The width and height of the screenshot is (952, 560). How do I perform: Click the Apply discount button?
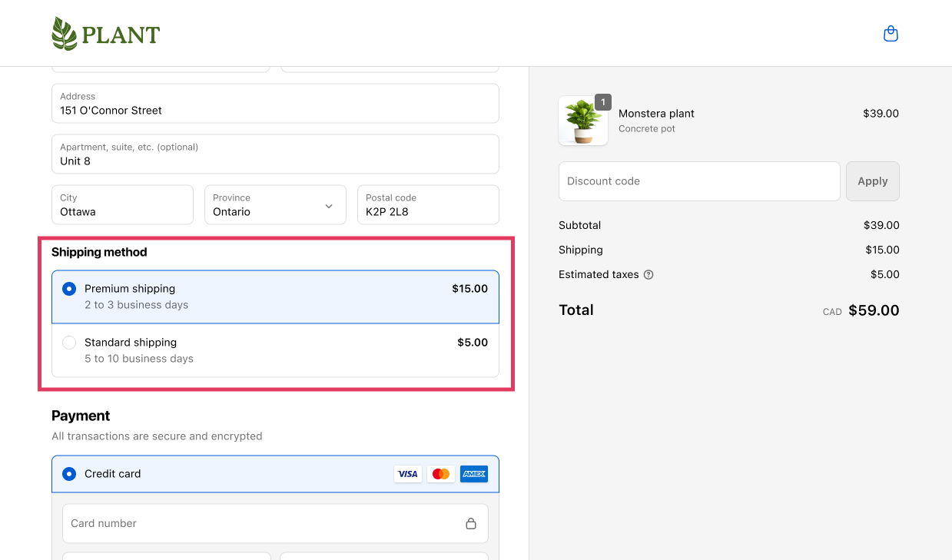coord(873,181)
